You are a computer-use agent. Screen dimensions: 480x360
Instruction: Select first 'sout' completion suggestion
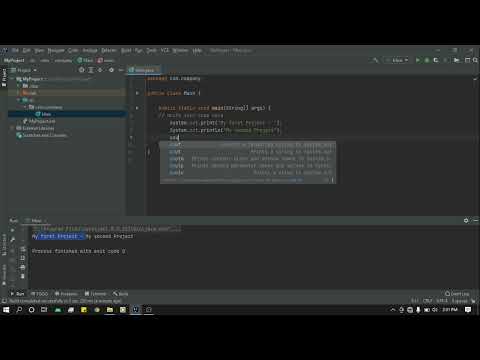pos(248,145)
